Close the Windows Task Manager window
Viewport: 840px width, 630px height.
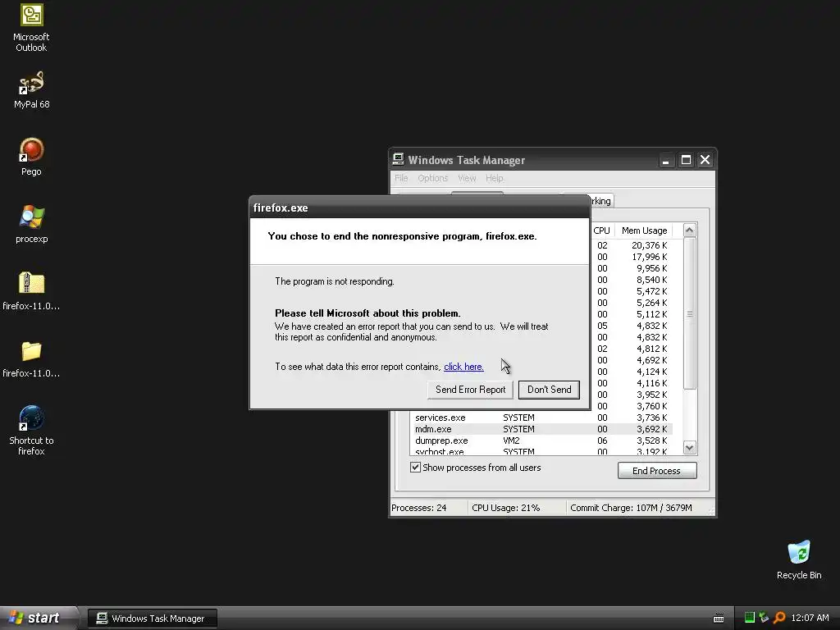[x=705, y=160]
